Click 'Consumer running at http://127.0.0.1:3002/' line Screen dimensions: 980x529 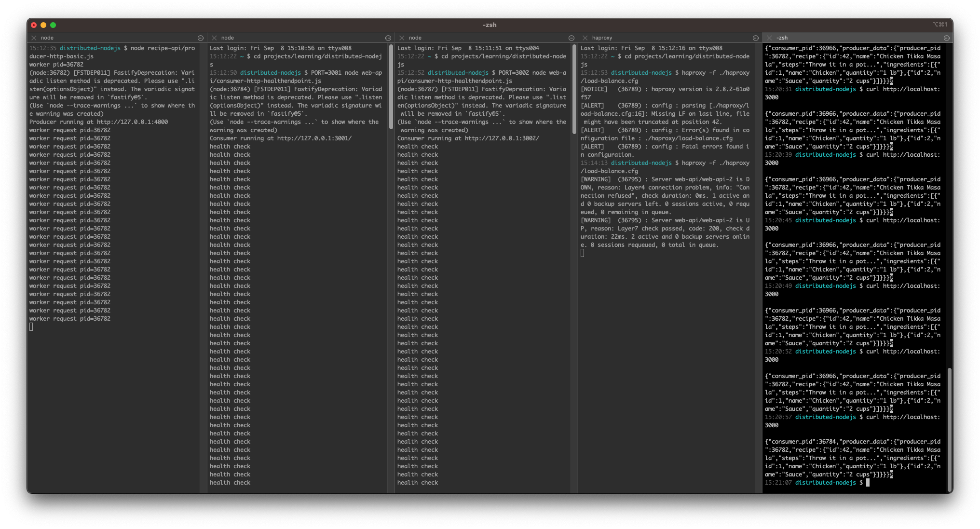click(468, 138)
